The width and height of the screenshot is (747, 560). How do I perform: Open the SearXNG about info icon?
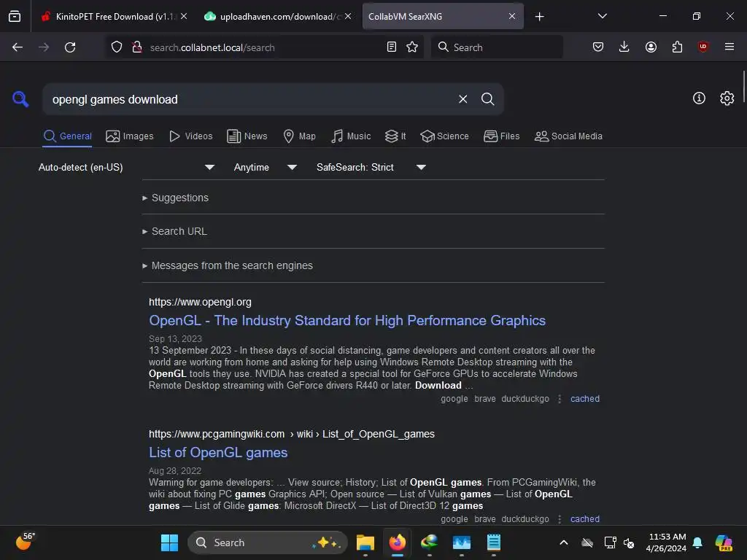pos(699,98)
